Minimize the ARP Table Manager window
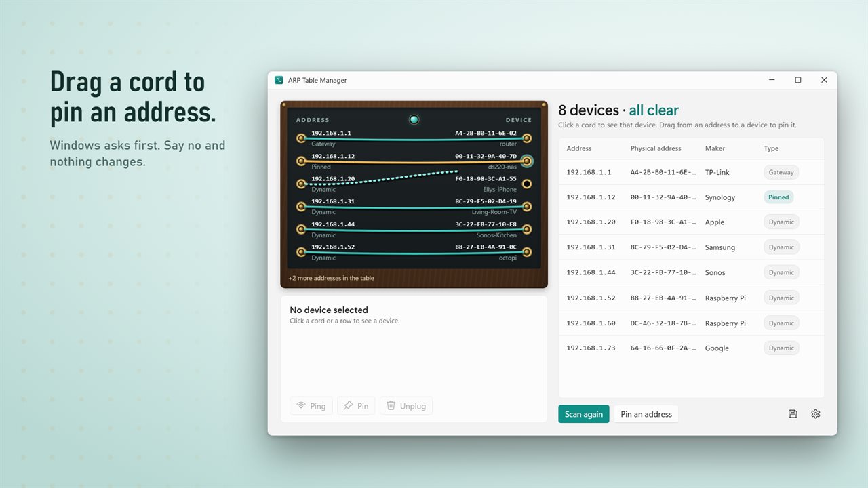 772,80
